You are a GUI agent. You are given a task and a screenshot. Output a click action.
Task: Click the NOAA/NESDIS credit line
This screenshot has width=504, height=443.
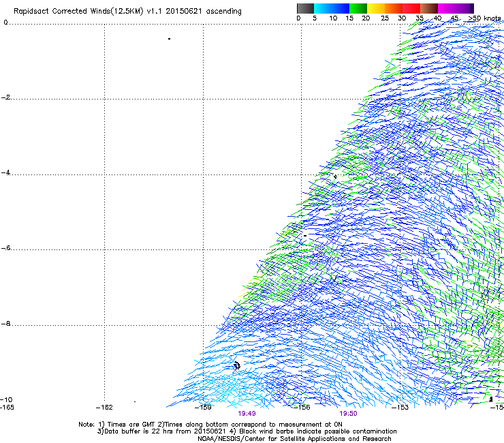(294, 439)
